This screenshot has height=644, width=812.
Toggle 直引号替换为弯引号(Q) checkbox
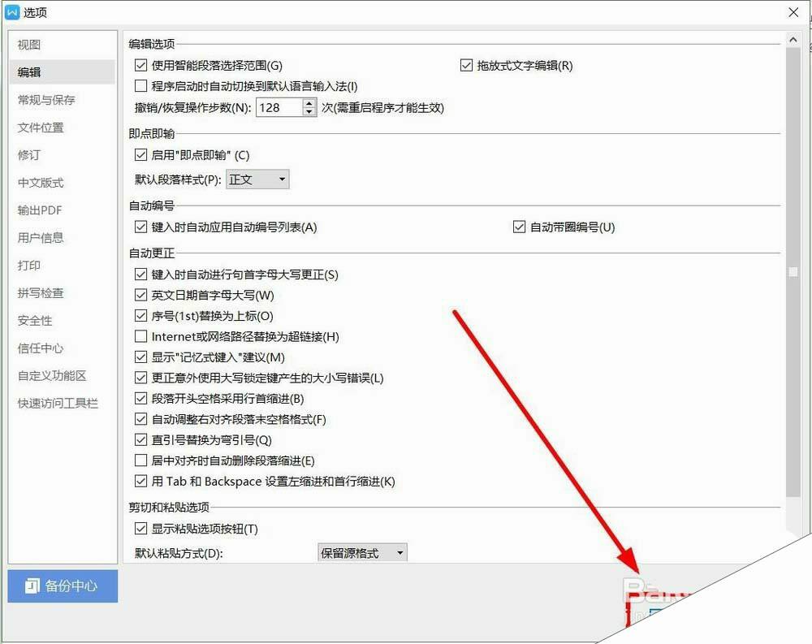point(140,440)
